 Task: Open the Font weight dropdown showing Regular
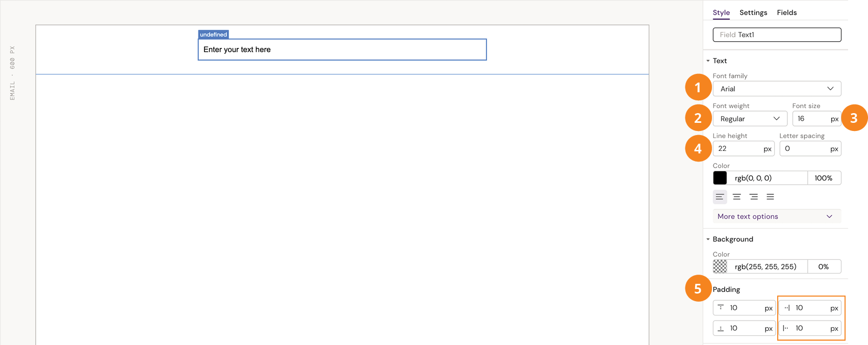coord(750,118)
